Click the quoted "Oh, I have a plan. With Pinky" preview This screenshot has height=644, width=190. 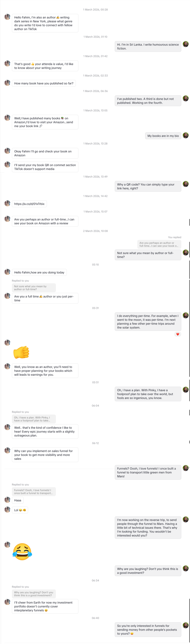coord(34,419)
